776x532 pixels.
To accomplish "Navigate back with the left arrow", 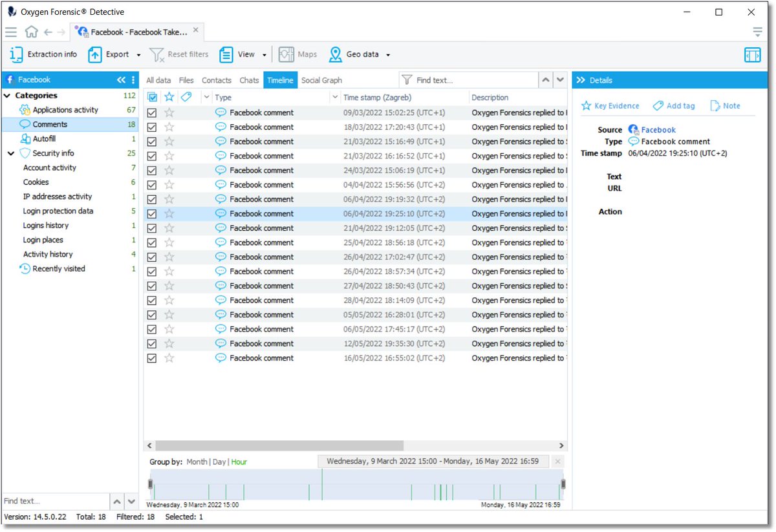I will [48, 32].
